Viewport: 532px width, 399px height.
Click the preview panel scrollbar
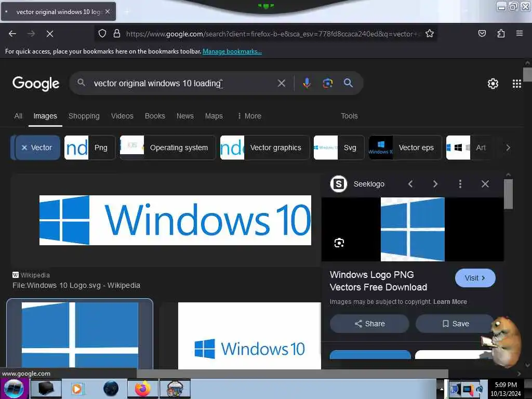coord(508,194)
